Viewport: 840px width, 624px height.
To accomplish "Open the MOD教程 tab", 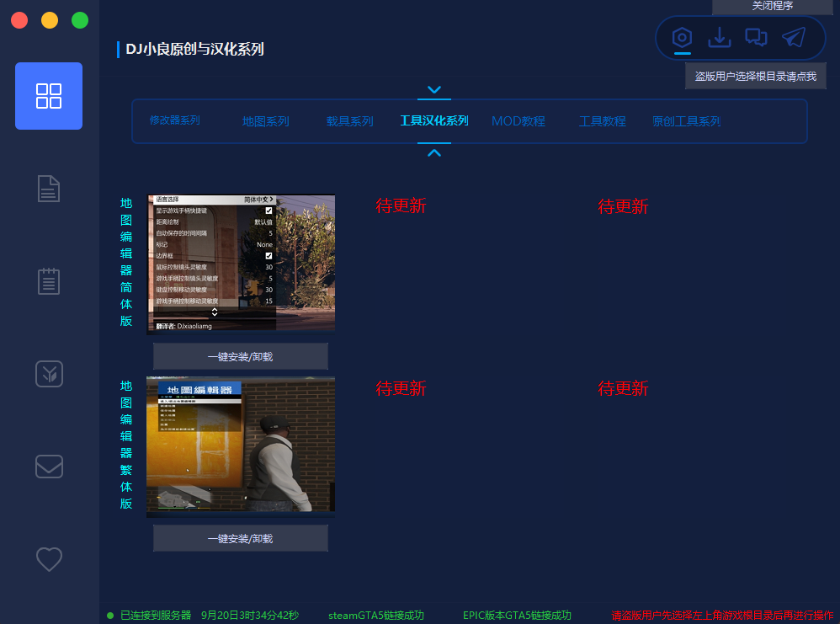I will point(518,121).
